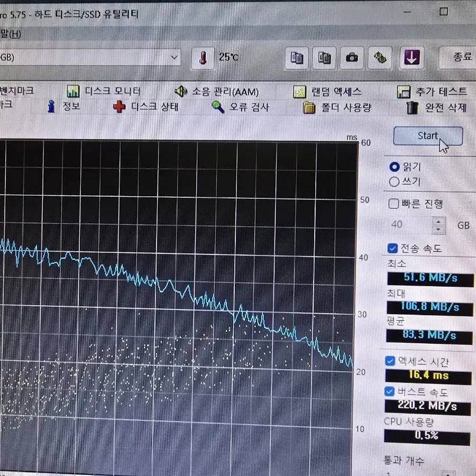This screenshot has height=476, width=476.
Task: Click the copy screenshot to clipboard icon
Action: coord(324,58)
